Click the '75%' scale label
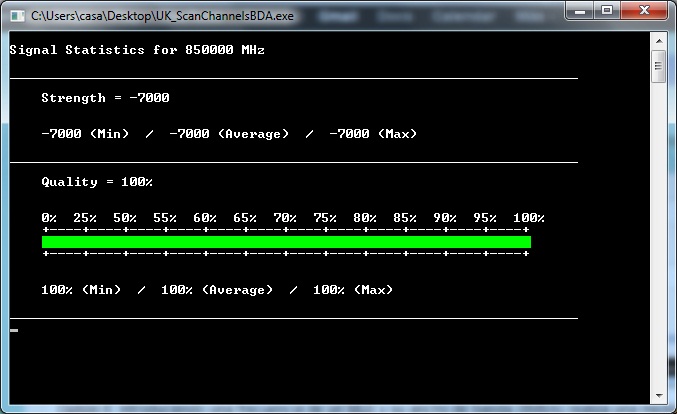 325,218
